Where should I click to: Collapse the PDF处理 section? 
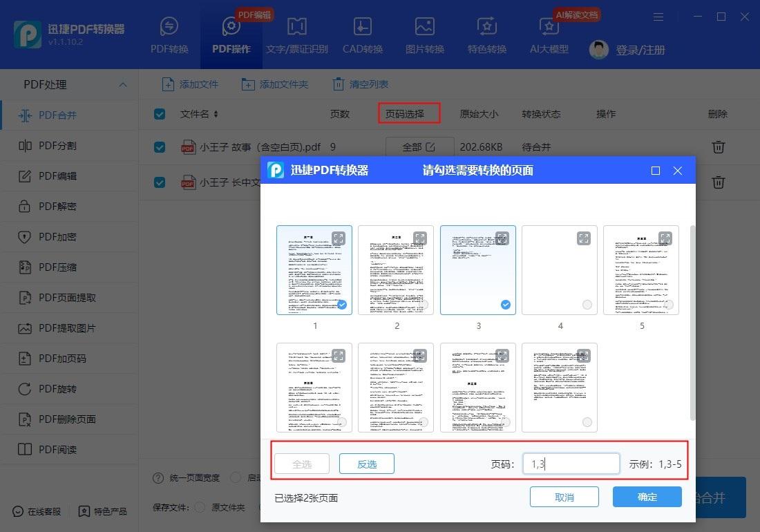tap(123, 85)
